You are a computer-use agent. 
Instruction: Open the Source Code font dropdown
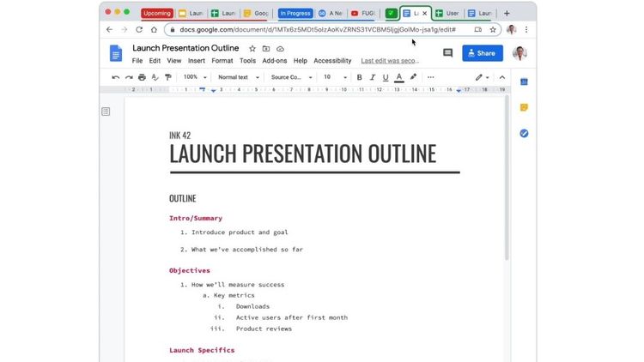(x=292, y=77)
